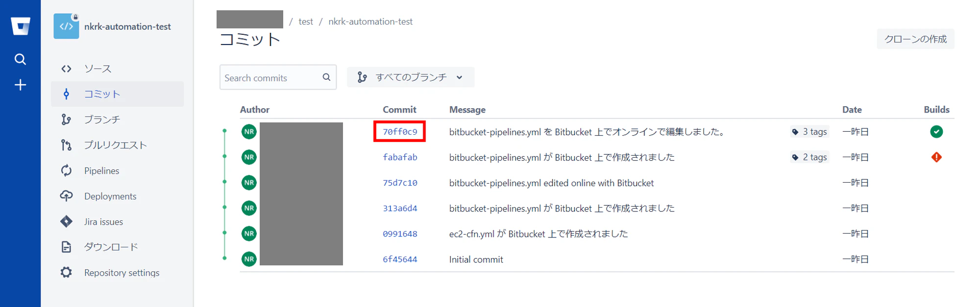This screenshot has width=980, height=307.
Task: Click the Bitbucket logo icon
Action: 21,26
